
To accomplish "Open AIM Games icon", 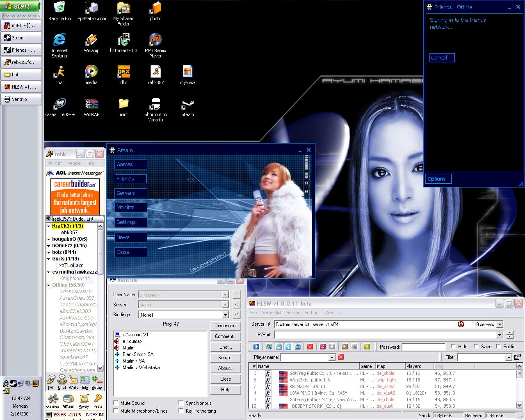I will 52,401.
